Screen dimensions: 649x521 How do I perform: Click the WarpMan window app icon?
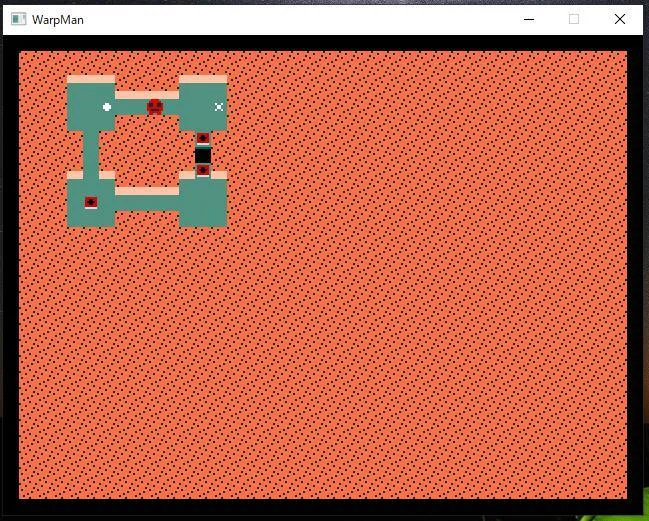coord(19,19)
